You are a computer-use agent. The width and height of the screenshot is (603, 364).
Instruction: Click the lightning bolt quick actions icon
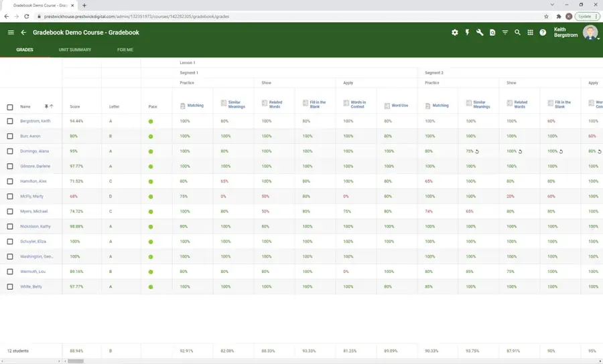click(x=468, y=32)
